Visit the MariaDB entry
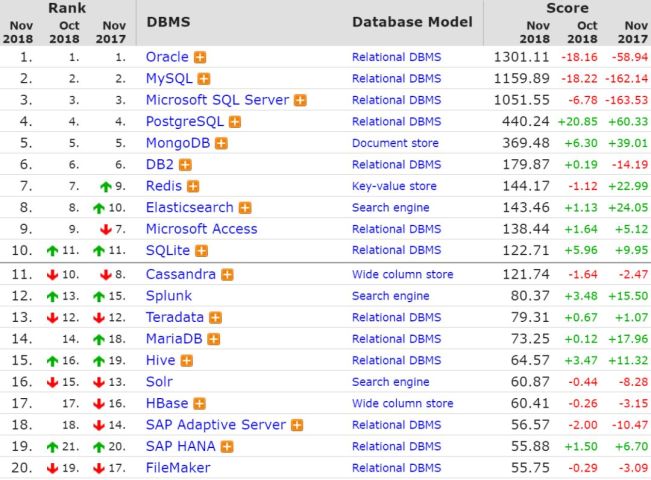The height and width of the screenshot is (480, 651). click(174, 339)
